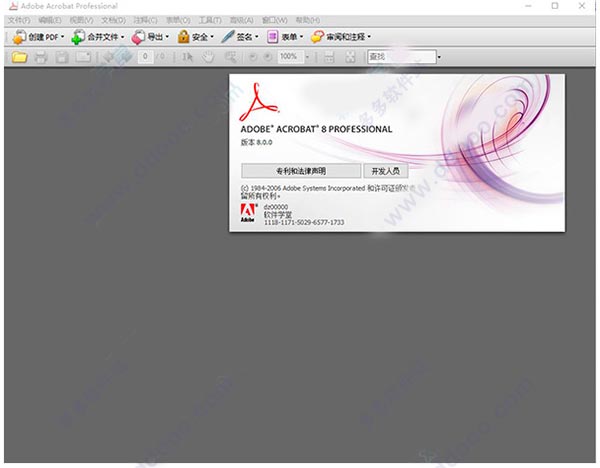Open the 编辑(E) menu
The image size is (600, 468).
(50, 20)
